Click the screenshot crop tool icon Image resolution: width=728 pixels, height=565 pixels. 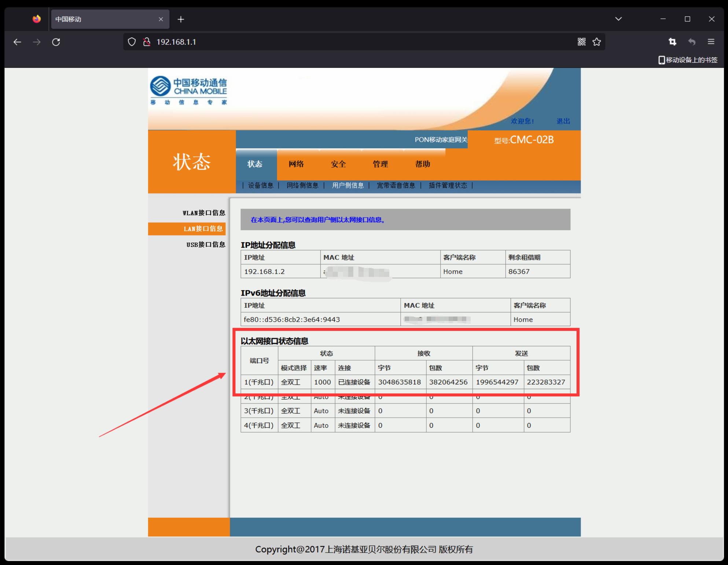(x=672, y=42)
